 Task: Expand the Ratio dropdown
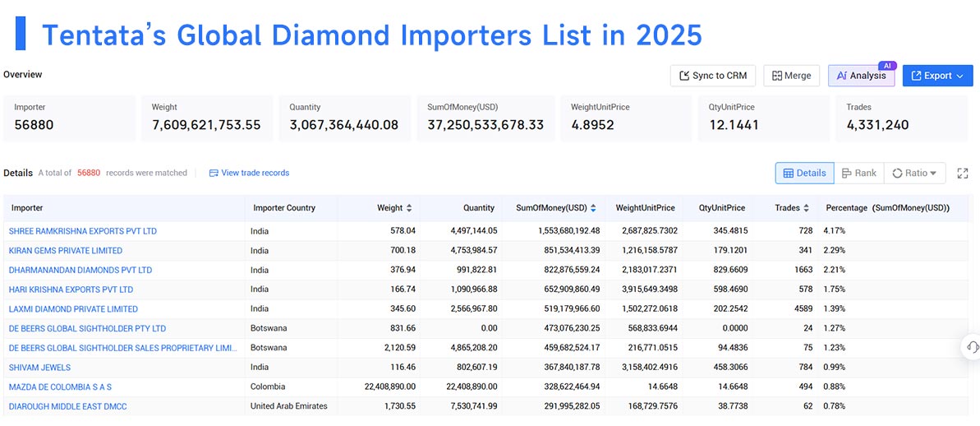point(914,174)
